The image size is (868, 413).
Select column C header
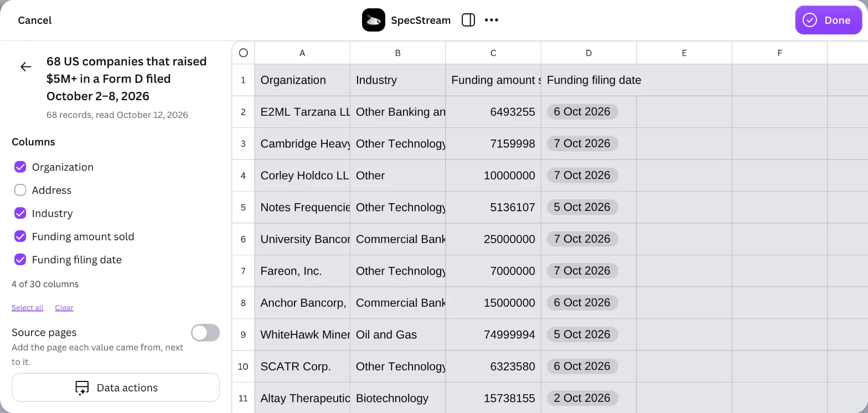coord(493,53)
